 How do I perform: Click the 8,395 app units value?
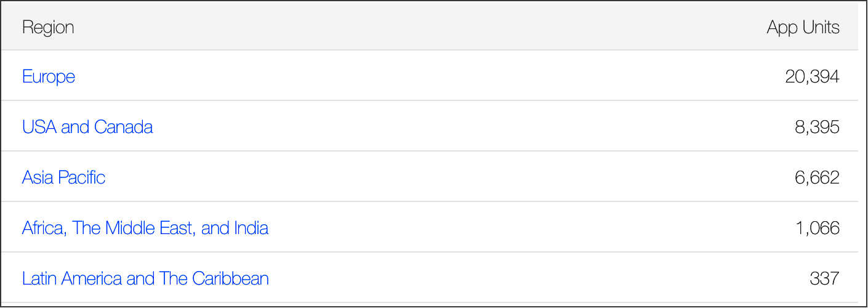(x=817, y=127)
